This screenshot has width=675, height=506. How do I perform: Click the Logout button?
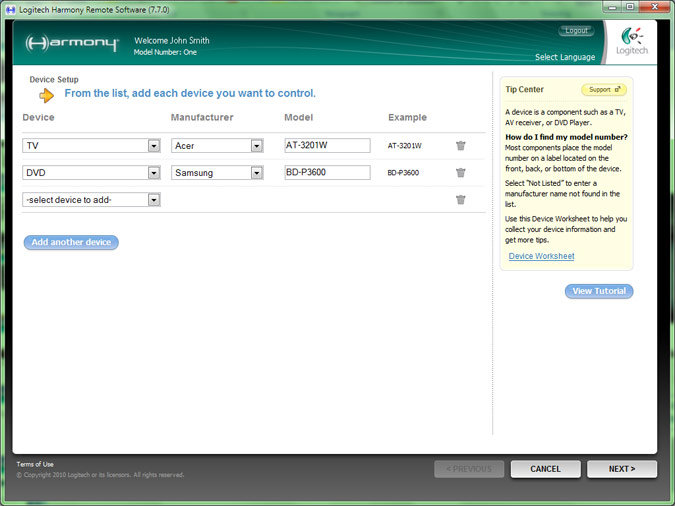575,31
